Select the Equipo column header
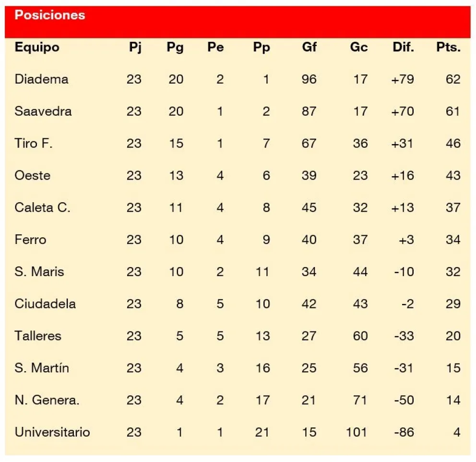 37,48
